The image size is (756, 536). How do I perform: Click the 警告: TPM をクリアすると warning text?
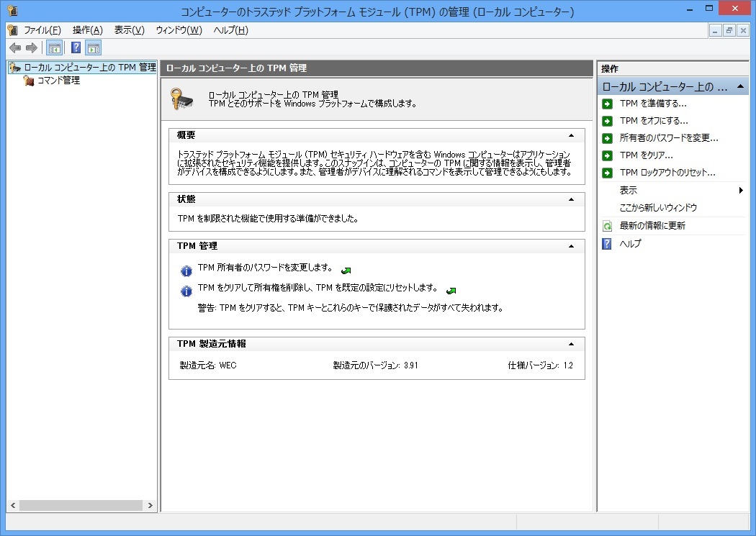tap(351, 308)
